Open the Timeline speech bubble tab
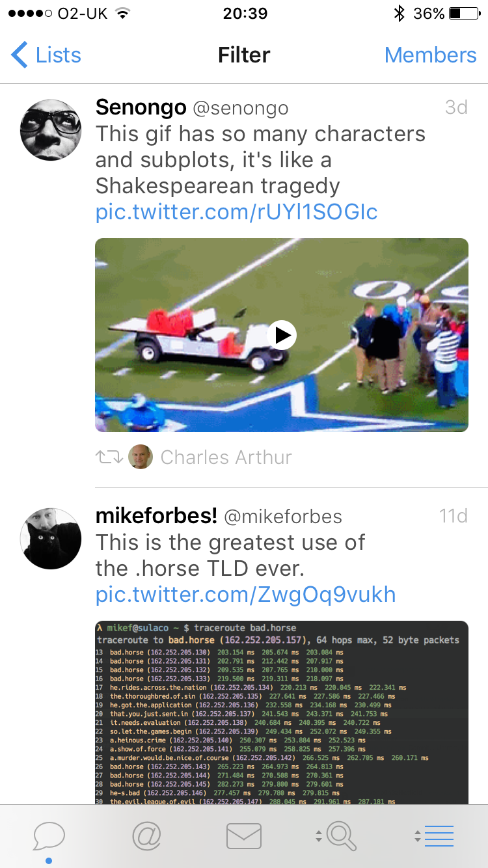Viewport: 488px width, 868px height. click(49, 836)
